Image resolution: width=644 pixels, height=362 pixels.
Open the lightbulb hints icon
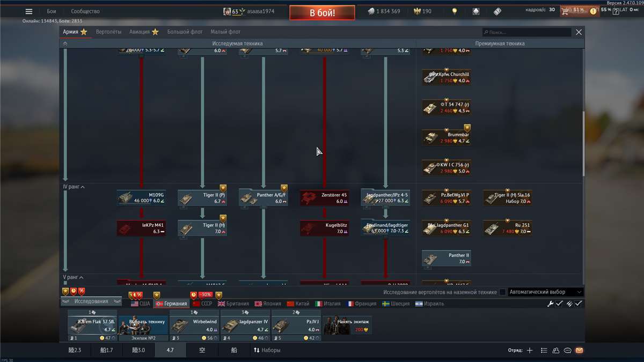point(455,11)
